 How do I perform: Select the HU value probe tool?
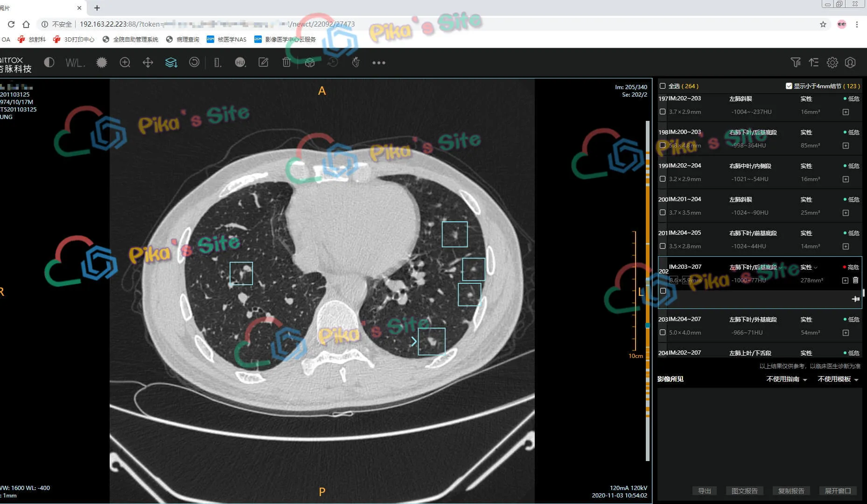click(240, 63)
